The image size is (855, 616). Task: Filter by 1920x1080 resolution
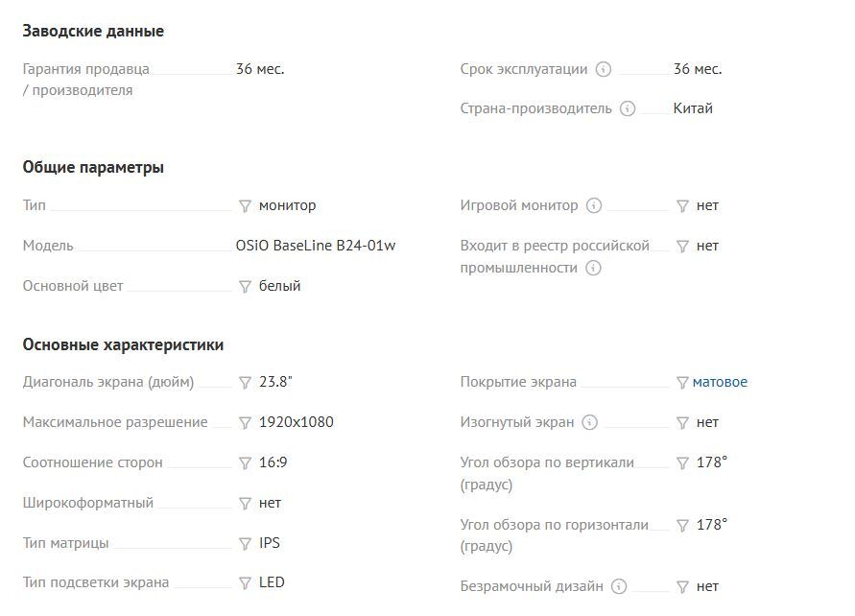tap(245, 423)
